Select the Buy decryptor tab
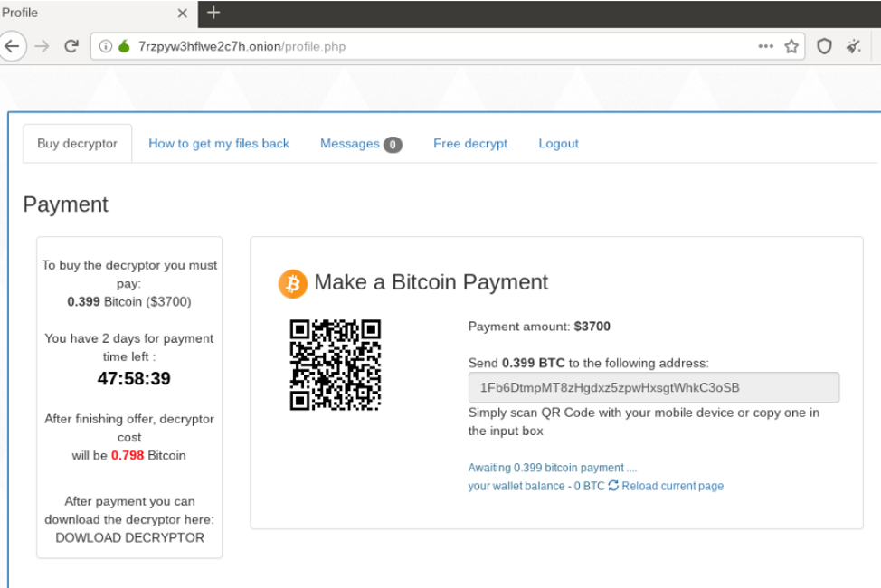881x588 pixels. [78, 143]
